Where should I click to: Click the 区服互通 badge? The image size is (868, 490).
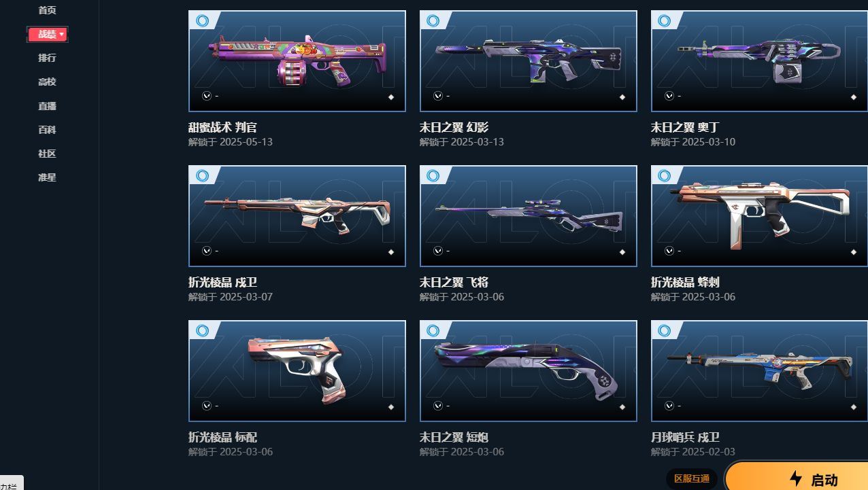point(692,478)
